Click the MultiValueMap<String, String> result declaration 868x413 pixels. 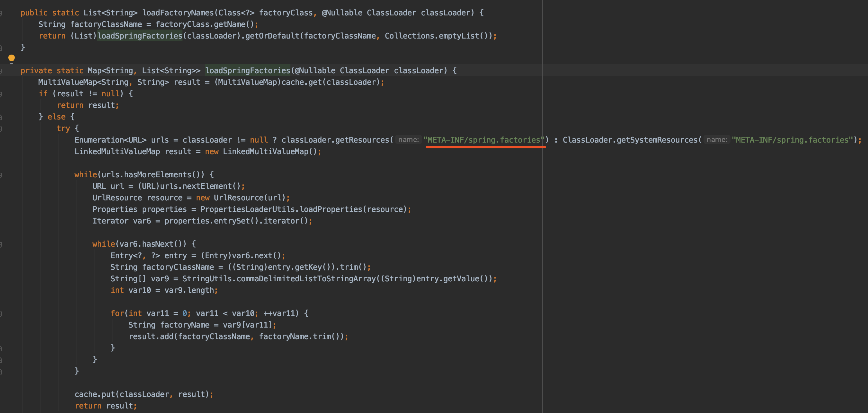point(119,82)
